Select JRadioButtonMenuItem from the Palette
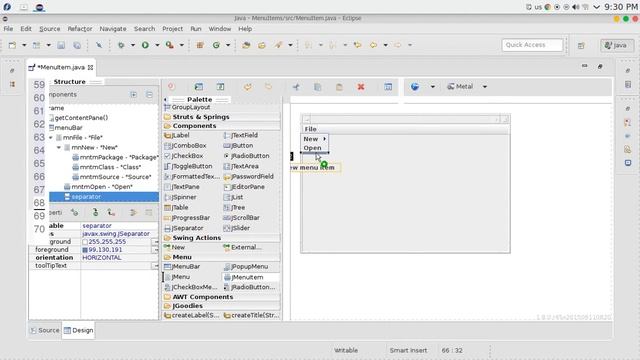This screenshot has width=640, height=360. 249,287
